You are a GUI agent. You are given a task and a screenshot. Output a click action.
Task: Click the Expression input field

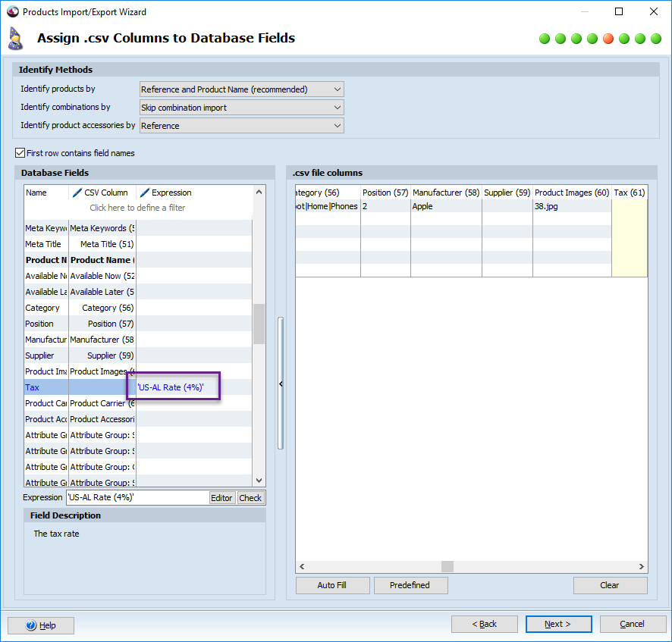tap(137, 498)
